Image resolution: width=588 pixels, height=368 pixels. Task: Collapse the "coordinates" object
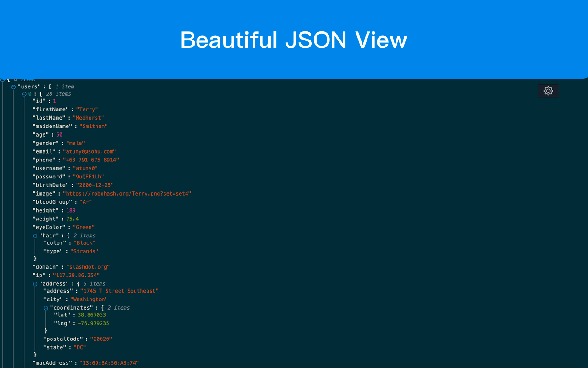45,307
